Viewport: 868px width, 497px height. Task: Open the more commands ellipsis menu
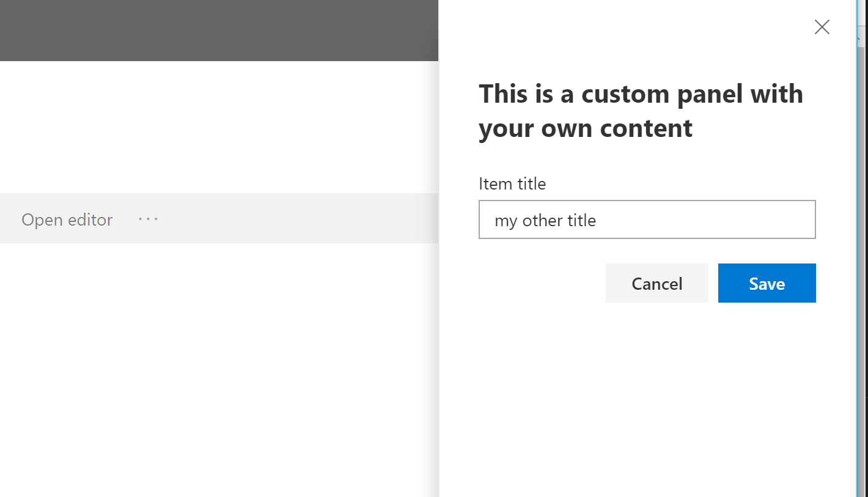coord(148,219)
